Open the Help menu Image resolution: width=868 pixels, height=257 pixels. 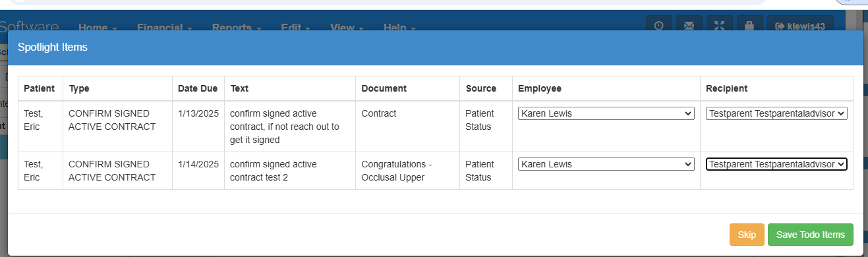point(399,28)
